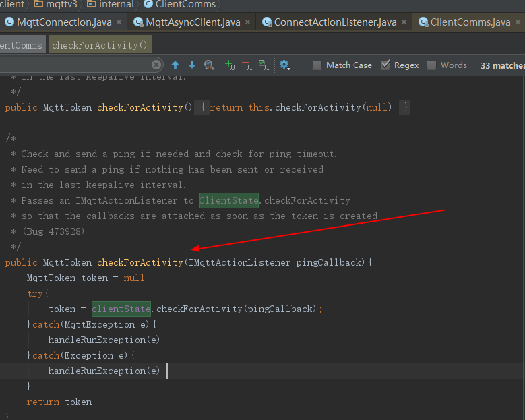Enable the Match Case checkbox
The image size is (525, 420).
tap(317, 65)
